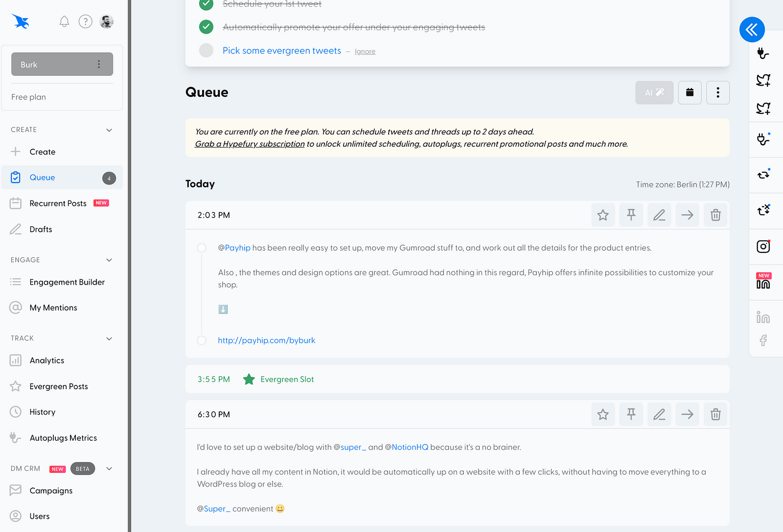783x532 pixels.
Task: Go to Analytics in sidebar
Action: pos(47,361)
